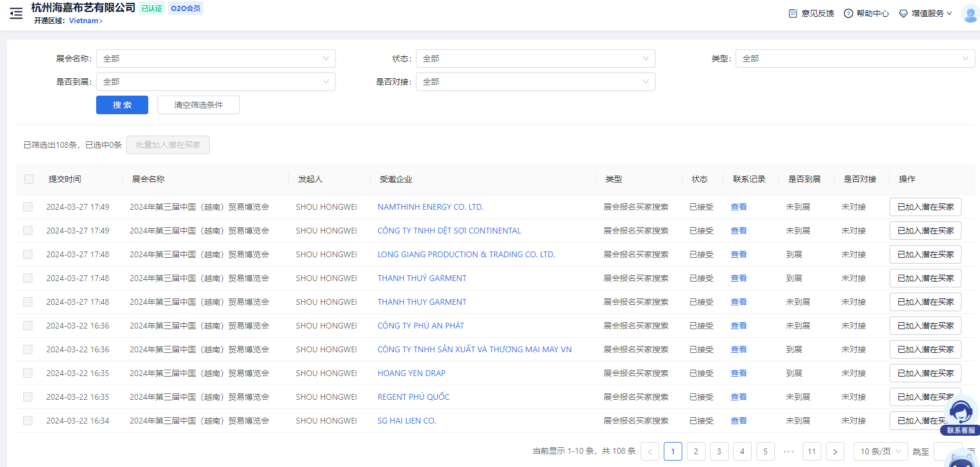Go to next page arrow
This screenshot has width=980, height=467.
[x=835, y=451]
